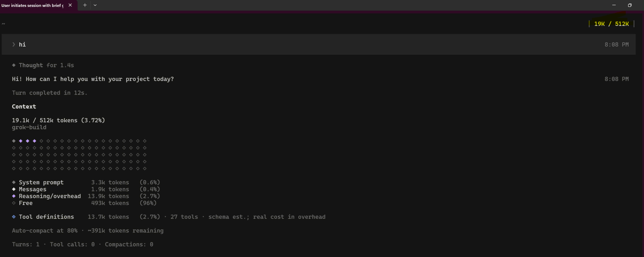This screenshot has height=257, width=644.
Task: Open the tab dropdown chevron
Action: [x=95, y=5]
